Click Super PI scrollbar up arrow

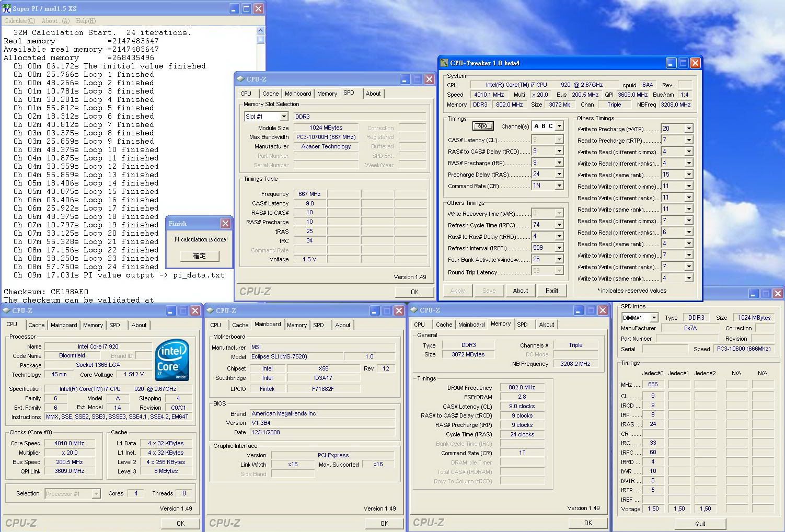click(x=261, y=30)
